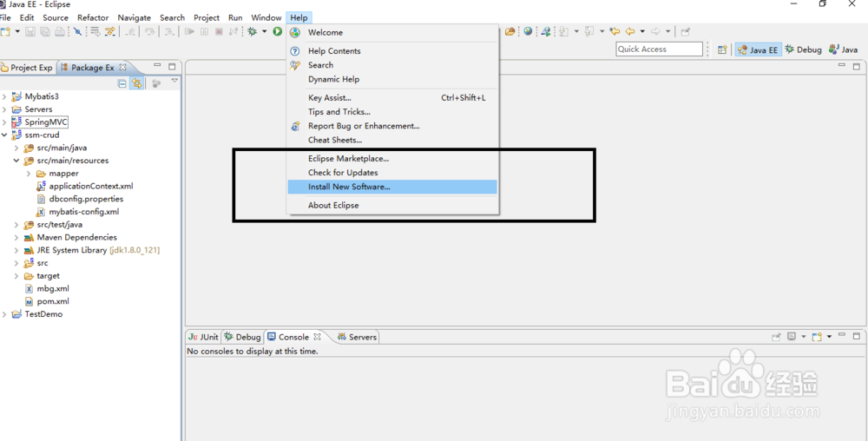Expand the SpringMVC project node

pos(4,122)
